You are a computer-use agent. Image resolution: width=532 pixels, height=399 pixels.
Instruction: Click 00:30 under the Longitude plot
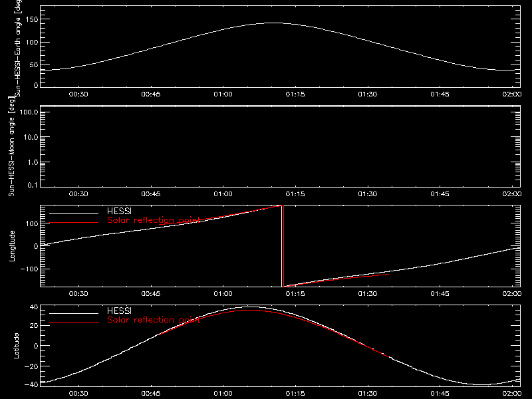point(78,294)
